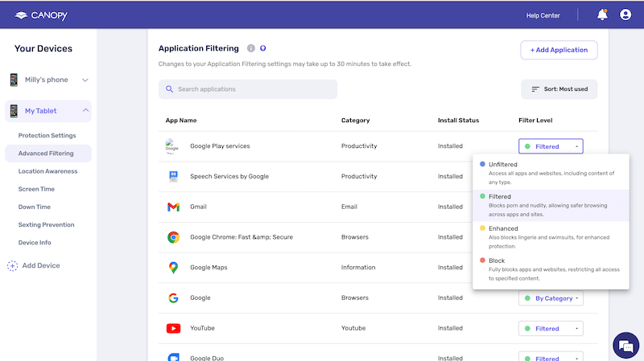Click the Add Application button

(559, 50)
